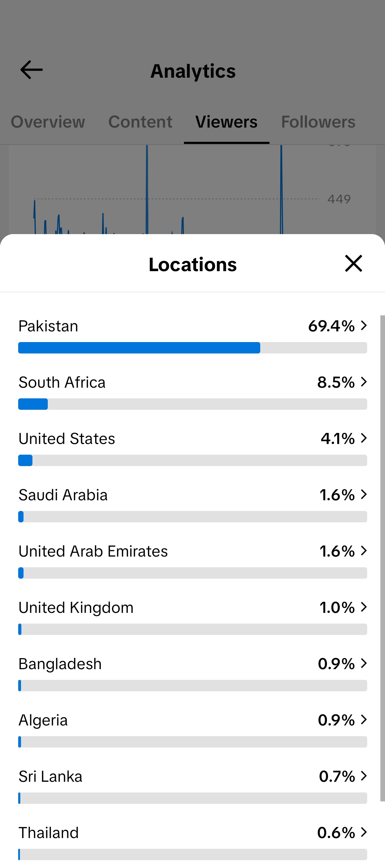Select the Viewers tab

point(226,122)
